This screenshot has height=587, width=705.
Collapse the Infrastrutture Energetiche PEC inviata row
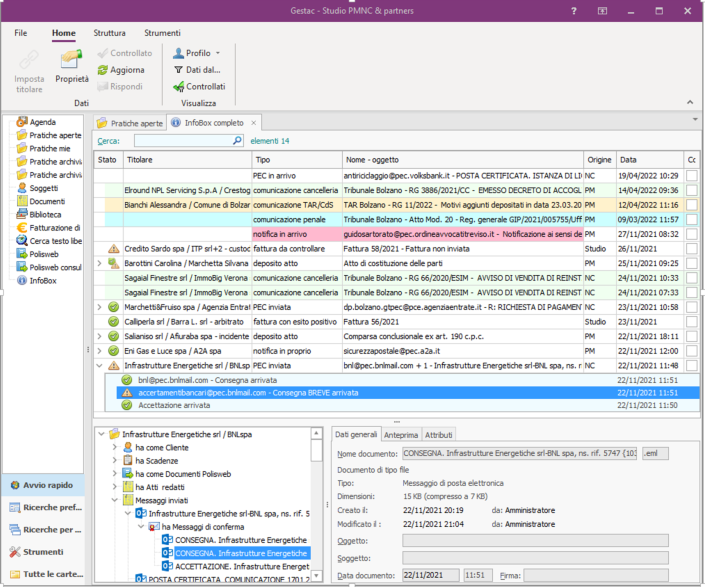(x=99, y=365)
